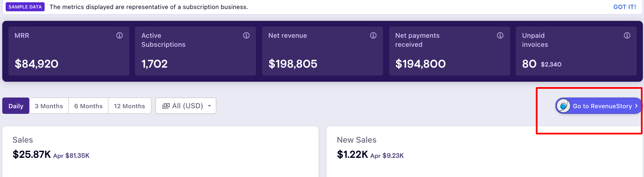Expand the All (USD) dropdown caret
Image resolution: width=644 pixels, height=177 pixels.
tap(209, 106)
